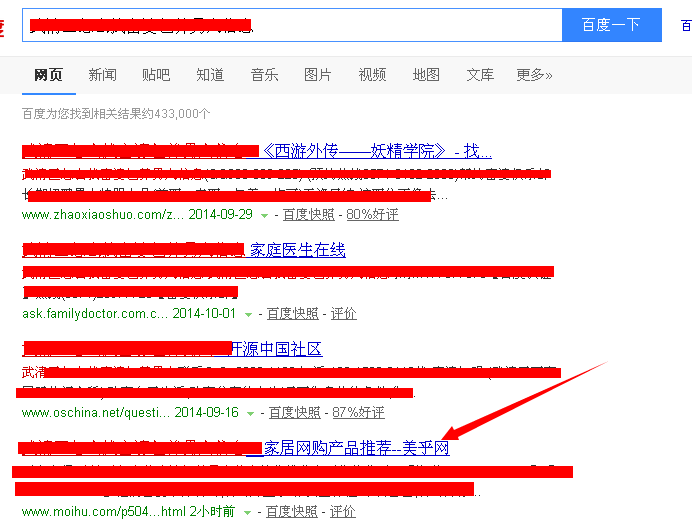The width and height of the screenshot is (692, 532).
Task: Open the 音乐 tab
Action: coord(264,75)
